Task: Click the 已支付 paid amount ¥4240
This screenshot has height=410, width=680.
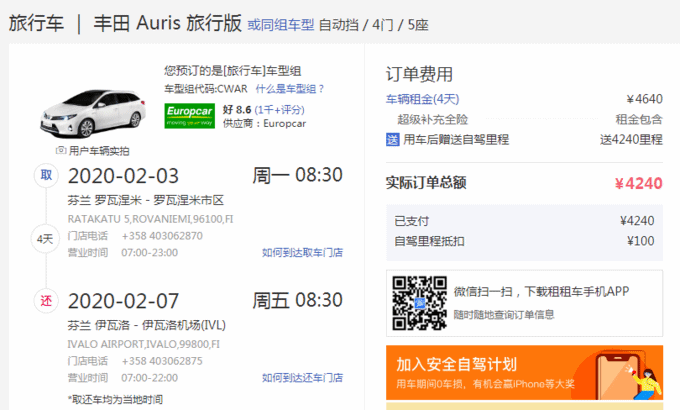Action: (637, 221)
